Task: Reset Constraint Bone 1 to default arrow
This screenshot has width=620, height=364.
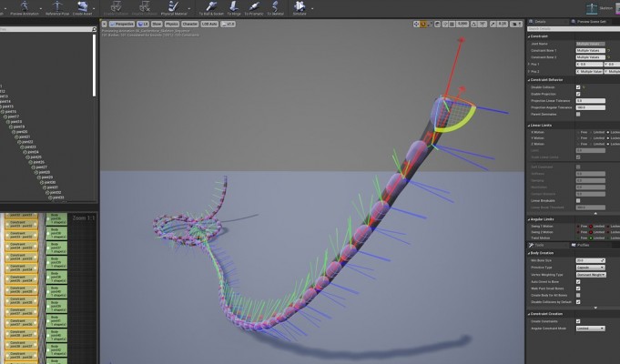Action: pyautogui.click(x=608, y=51)
